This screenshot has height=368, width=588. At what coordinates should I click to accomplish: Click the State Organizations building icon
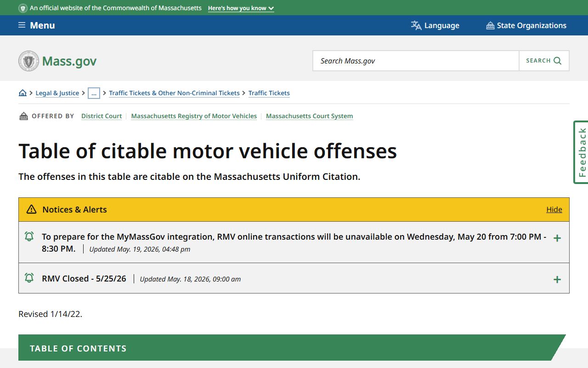pyautogui.click(x=490, y=25)
